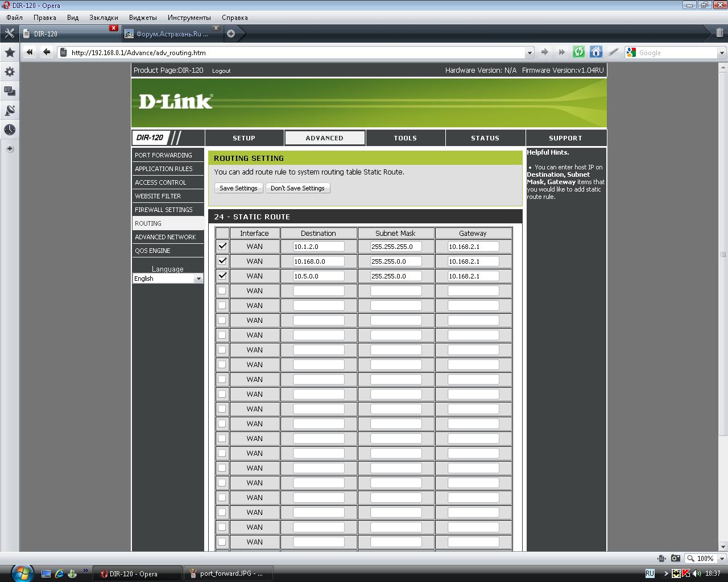Image resolution: width=728 pixels, height=582 pixels.
Task: Enable the fourth static route checkbox
Action: [222, 290]
